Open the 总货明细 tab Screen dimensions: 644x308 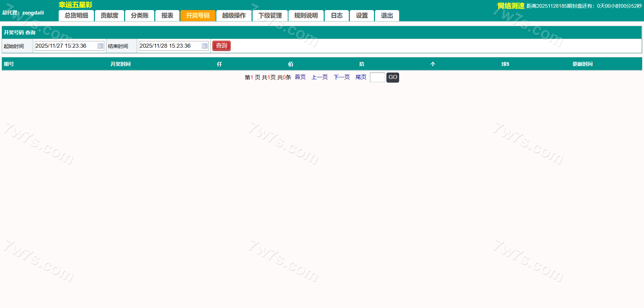tap(76, 15)
